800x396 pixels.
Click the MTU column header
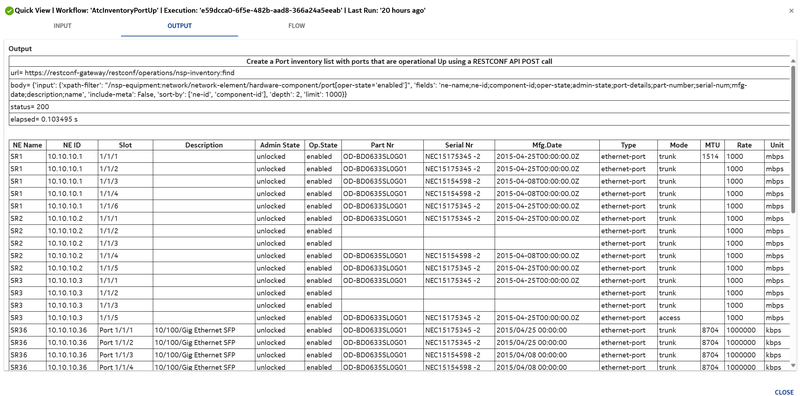(712, 145)
